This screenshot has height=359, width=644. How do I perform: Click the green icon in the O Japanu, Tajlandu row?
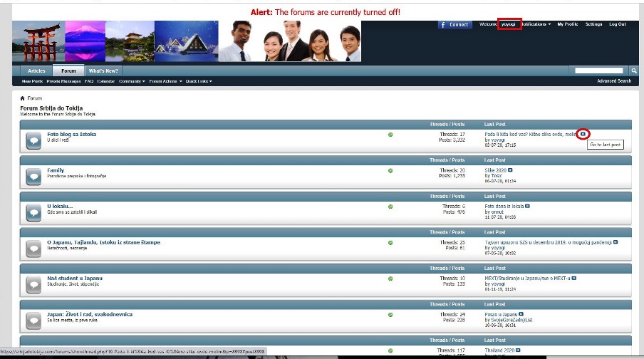(390, 243)
